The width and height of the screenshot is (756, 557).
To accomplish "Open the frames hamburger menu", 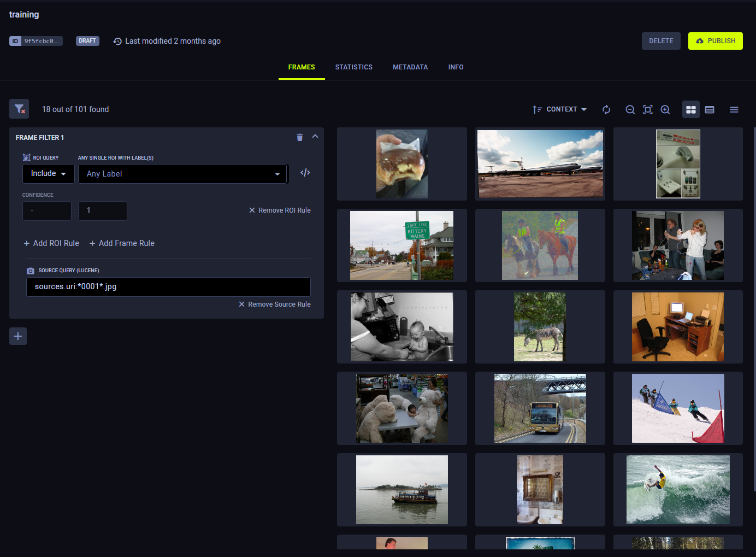I will point(734,110).
